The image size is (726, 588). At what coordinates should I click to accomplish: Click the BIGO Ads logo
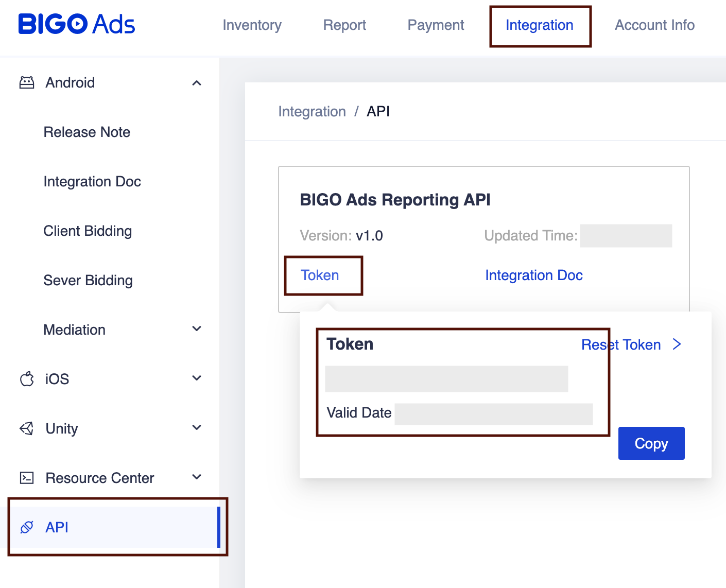(x=76, y=24)
